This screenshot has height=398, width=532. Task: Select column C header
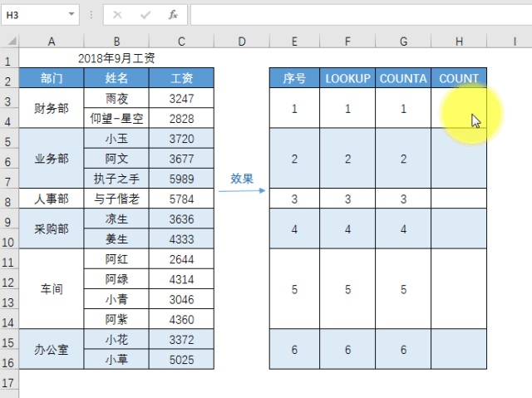181,42
